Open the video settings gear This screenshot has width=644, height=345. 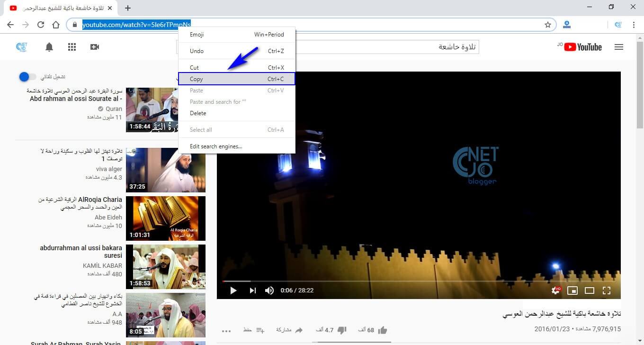556,291
